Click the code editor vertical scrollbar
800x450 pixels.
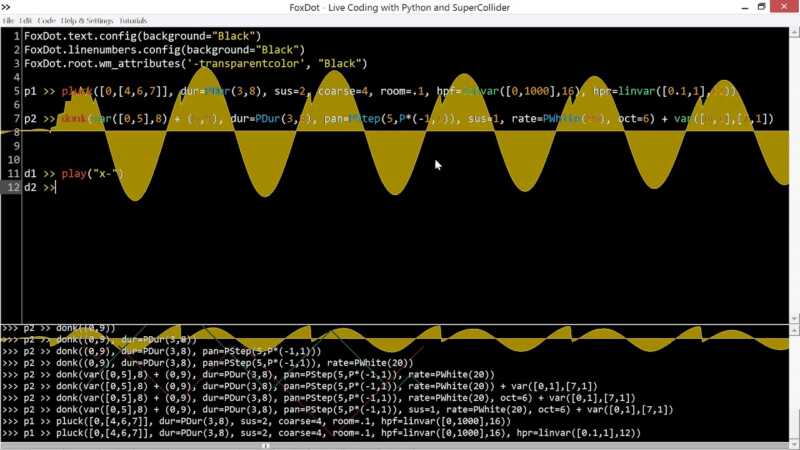[x=794, y=176]
